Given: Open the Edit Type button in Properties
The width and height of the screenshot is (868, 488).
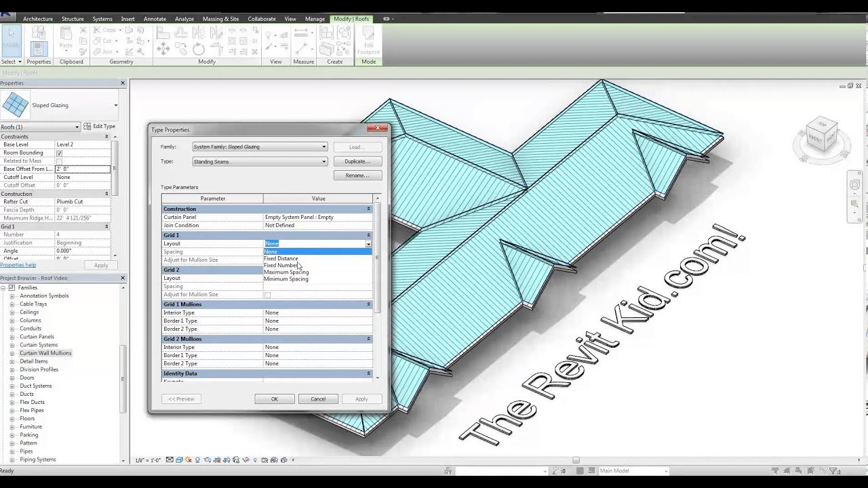Looking at the screenshot, I should (100, 126).
